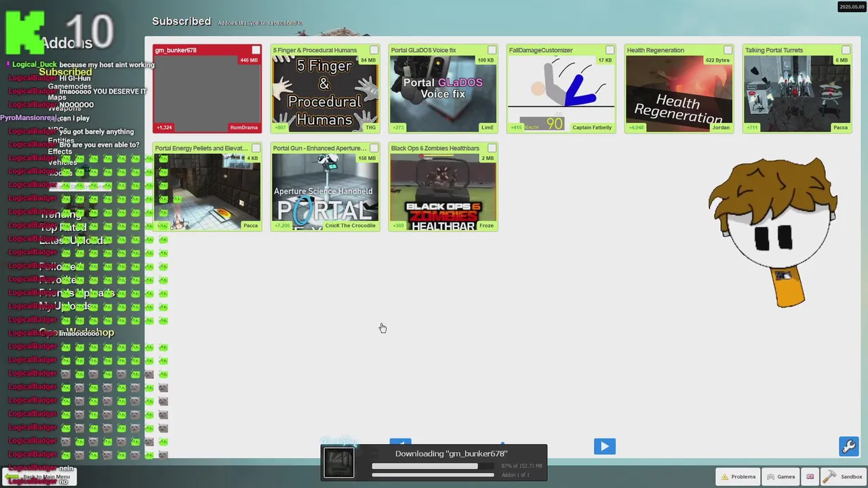Open the Sandbox gamemode selector

(x=843, y=476)
